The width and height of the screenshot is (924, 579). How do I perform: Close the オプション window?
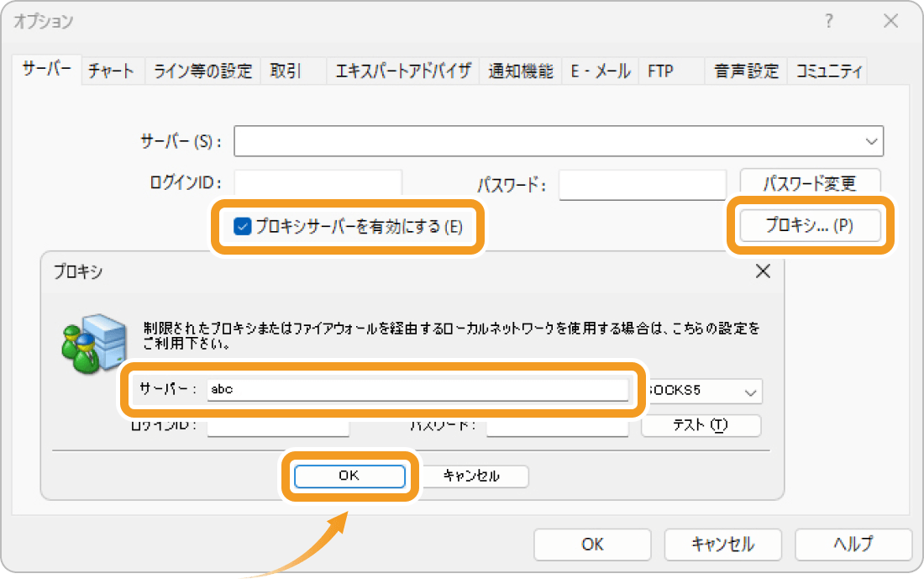tap(891, 21)
